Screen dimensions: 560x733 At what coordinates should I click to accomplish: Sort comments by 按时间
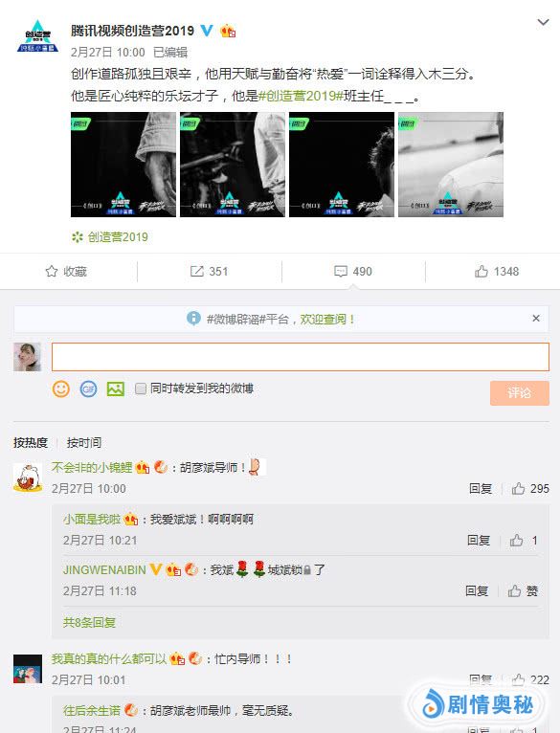(x=83, y=442)
